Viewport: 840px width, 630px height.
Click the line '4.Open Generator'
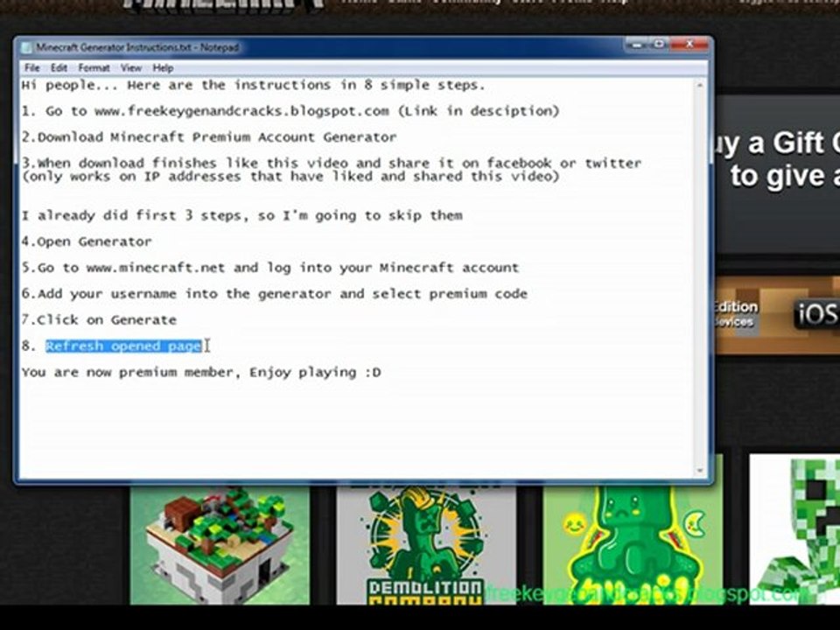pos(87,241)
